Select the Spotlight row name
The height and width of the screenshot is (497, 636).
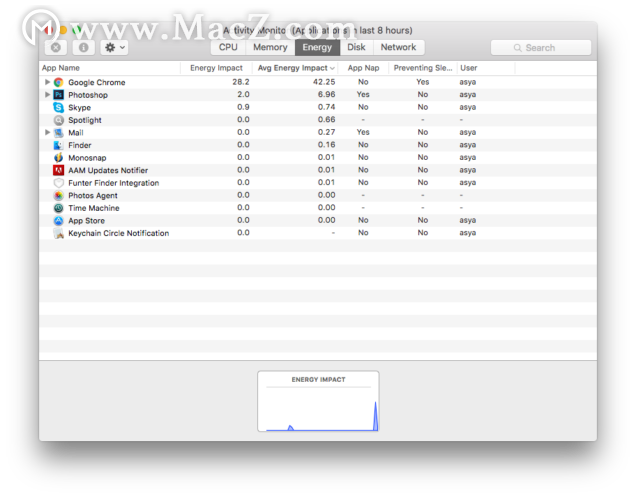click(85, 120)
